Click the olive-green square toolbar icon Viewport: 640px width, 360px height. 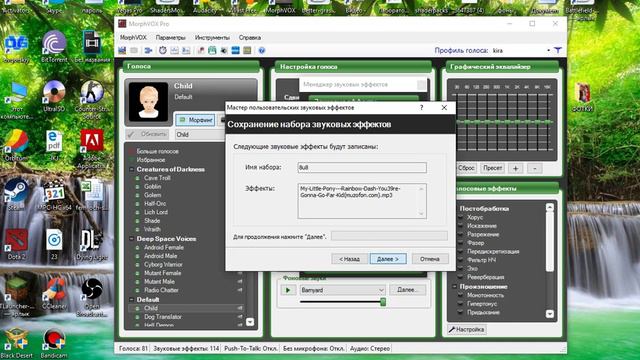point(247,51)
